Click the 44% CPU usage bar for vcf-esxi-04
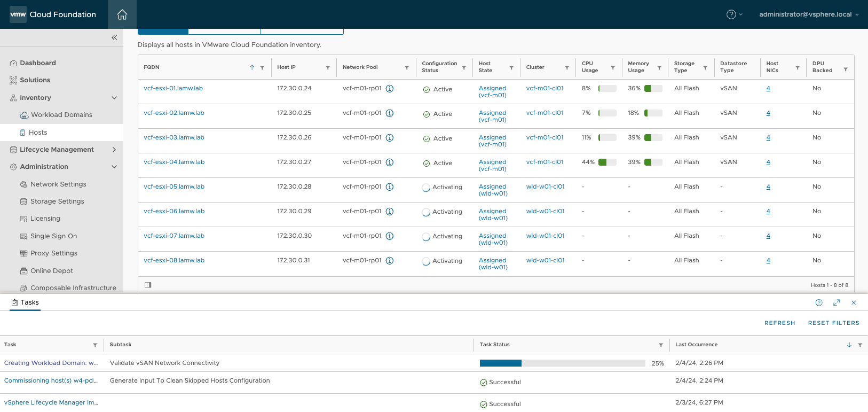 (x=607, y=162)
